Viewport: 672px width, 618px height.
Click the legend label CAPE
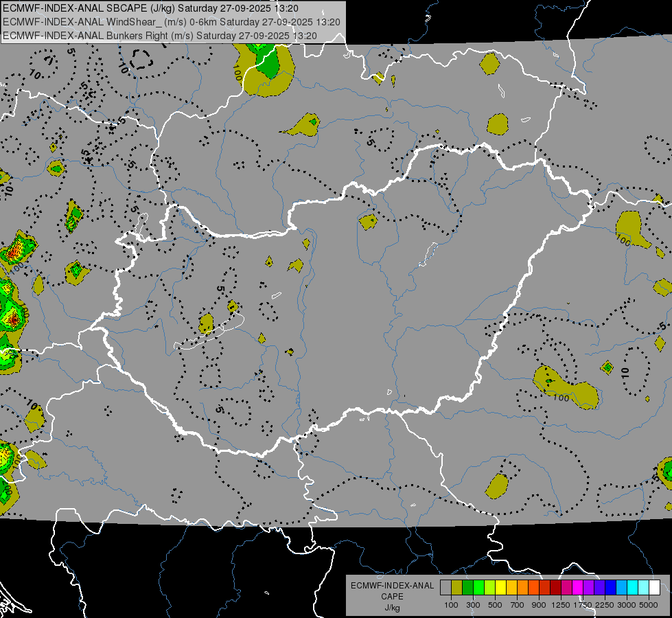click(392, 597)
